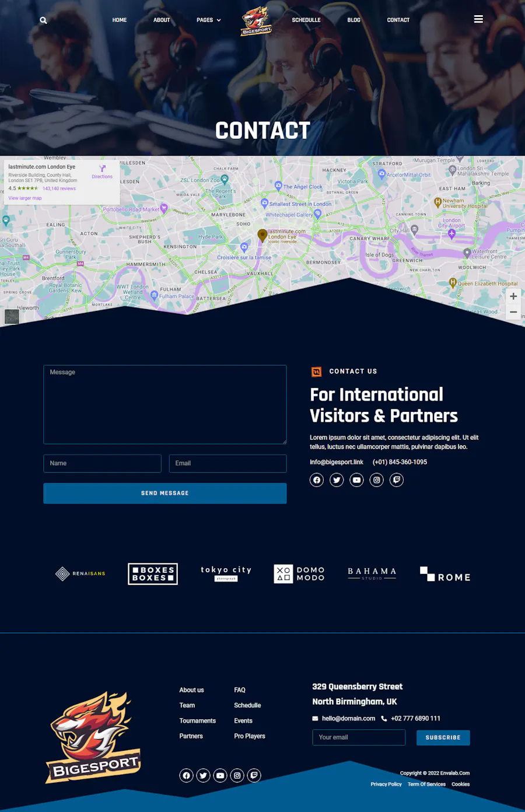Zoom in on the map

point(513,296)
